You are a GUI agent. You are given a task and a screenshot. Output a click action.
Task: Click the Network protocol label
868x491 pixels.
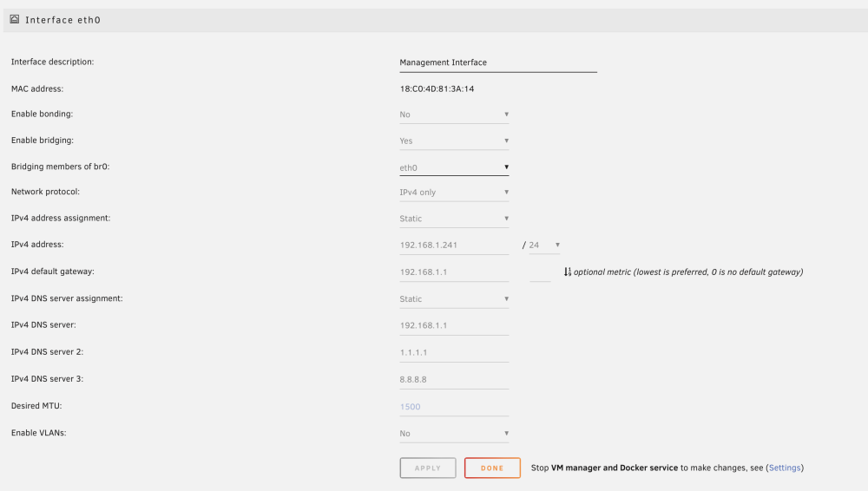point(45,192)
